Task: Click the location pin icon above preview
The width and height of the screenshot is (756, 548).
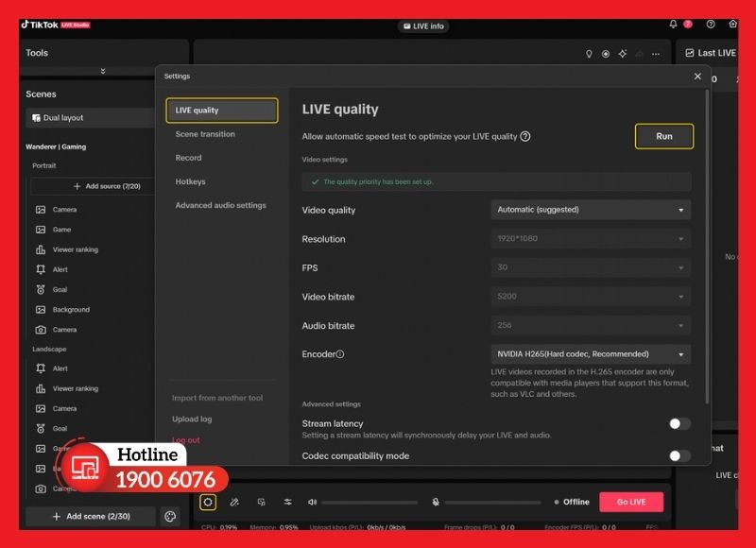Action: point(589,54)
